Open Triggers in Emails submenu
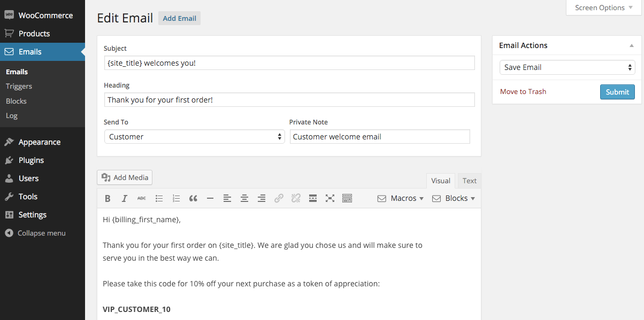The width and height of the screenshot is (644, 320). pos(19,86)
